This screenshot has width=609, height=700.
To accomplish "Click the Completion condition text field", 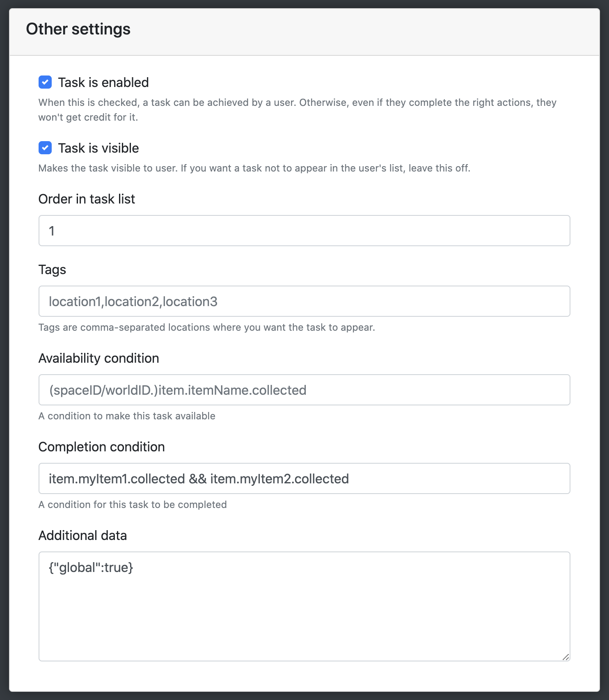I will pos(304,478).
